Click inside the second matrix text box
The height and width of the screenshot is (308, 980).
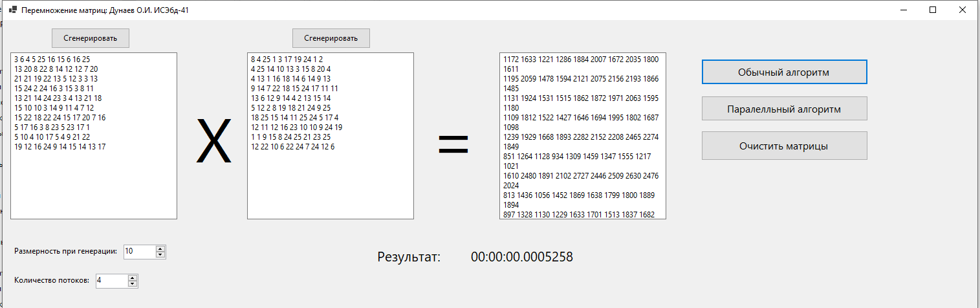(x=330, y=181)
